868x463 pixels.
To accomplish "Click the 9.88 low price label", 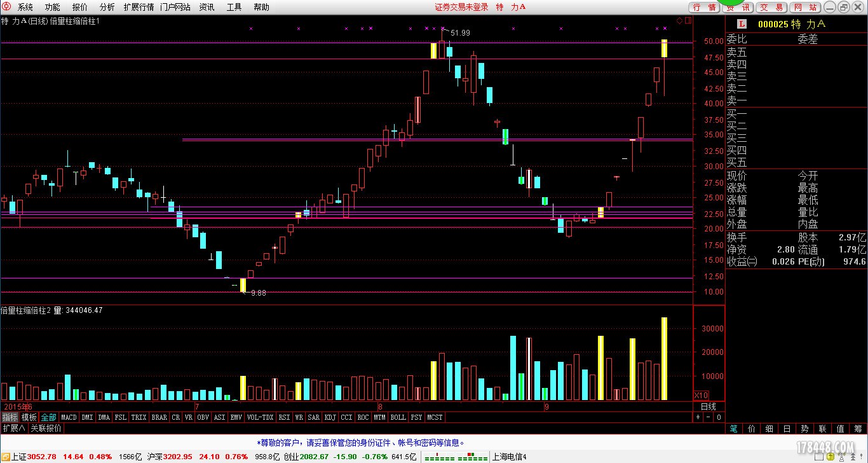I will (259, 293).
